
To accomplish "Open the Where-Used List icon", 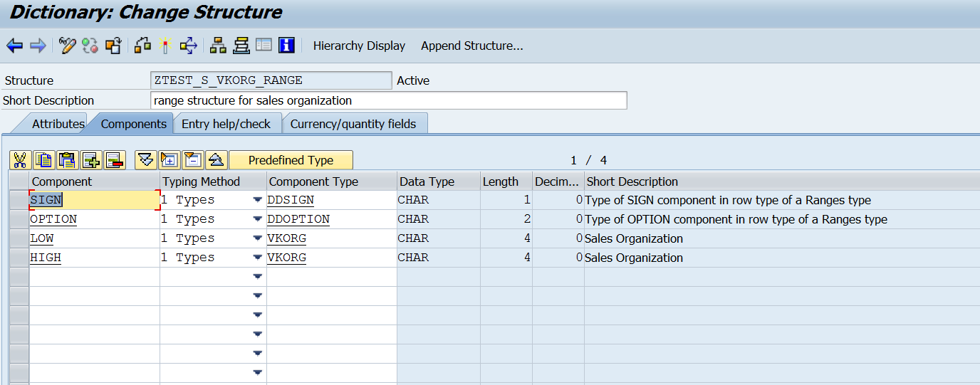I will [x=189, y=46].
